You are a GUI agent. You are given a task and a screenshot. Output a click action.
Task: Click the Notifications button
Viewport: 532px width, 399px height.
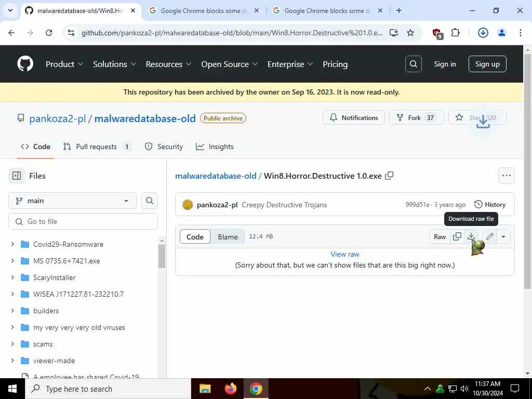pos(353,117)
